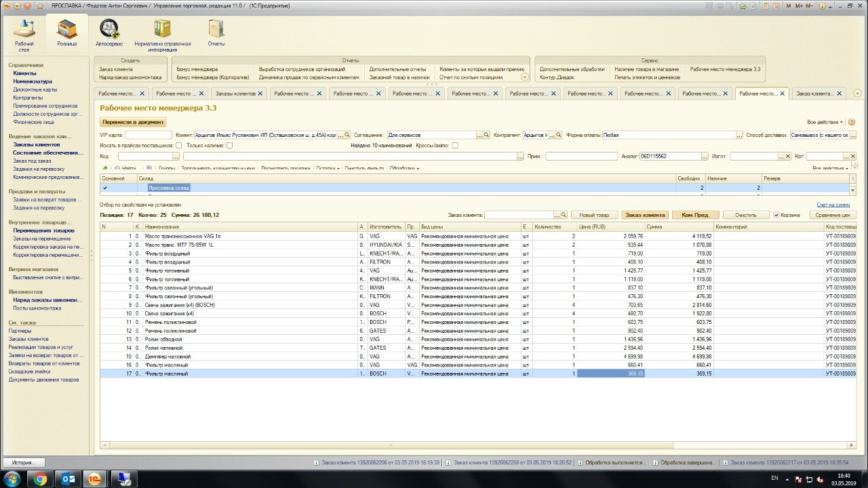The width and height of the screenshot is (868, 488).
Task: Launch Outlook from the Windows taskbar
Action: pos(68,479)
